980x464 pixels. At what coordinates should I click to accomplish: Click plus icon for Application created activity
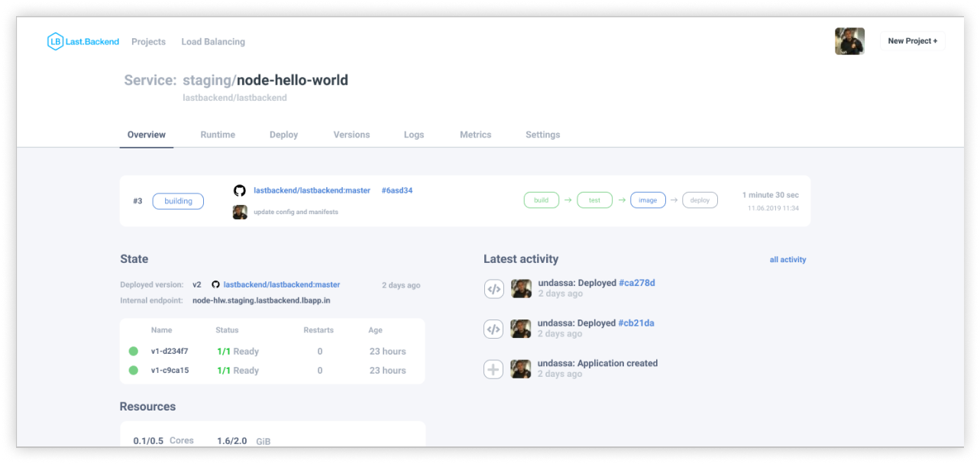pos(493,369)
